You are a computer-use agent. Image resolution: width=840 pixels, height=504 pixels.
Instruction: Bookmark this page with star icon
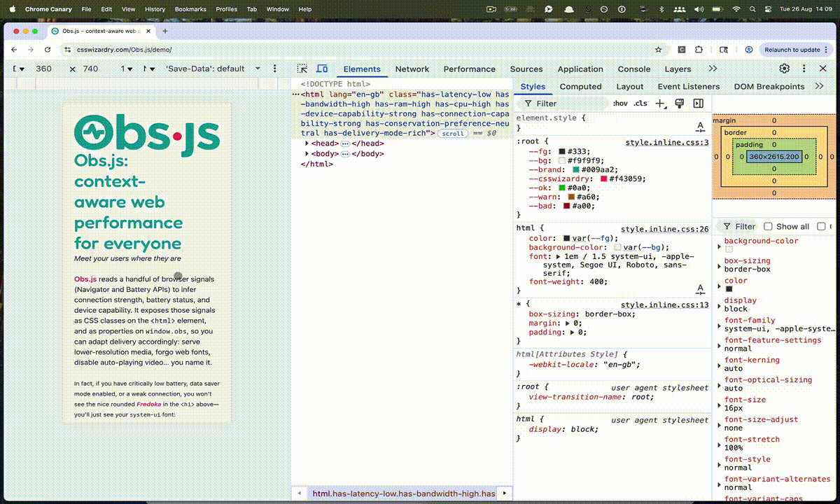click(x=658, y=50)
